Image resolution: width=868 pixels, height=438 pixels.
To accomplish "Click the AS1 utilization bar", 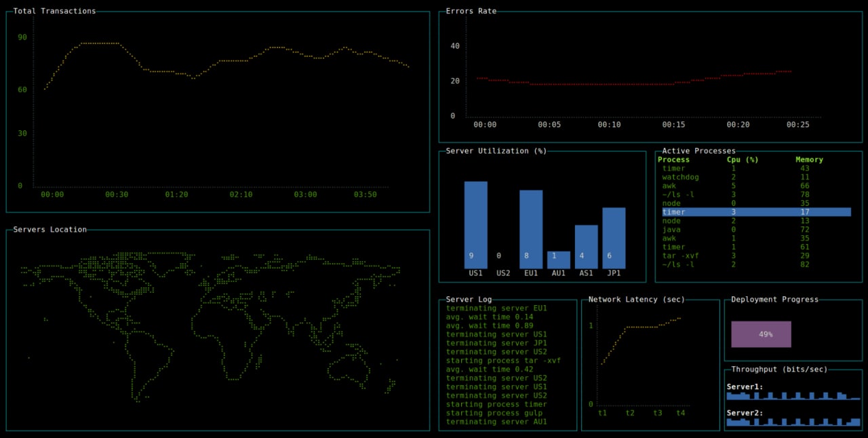I will pyautogui.click(x=587, y=247).
